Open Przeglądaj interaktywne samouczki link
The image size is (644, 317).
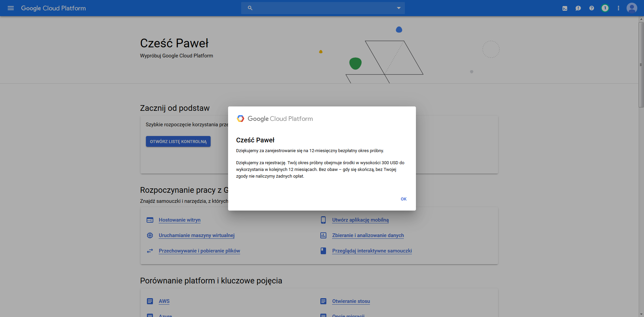click(372, 251)
